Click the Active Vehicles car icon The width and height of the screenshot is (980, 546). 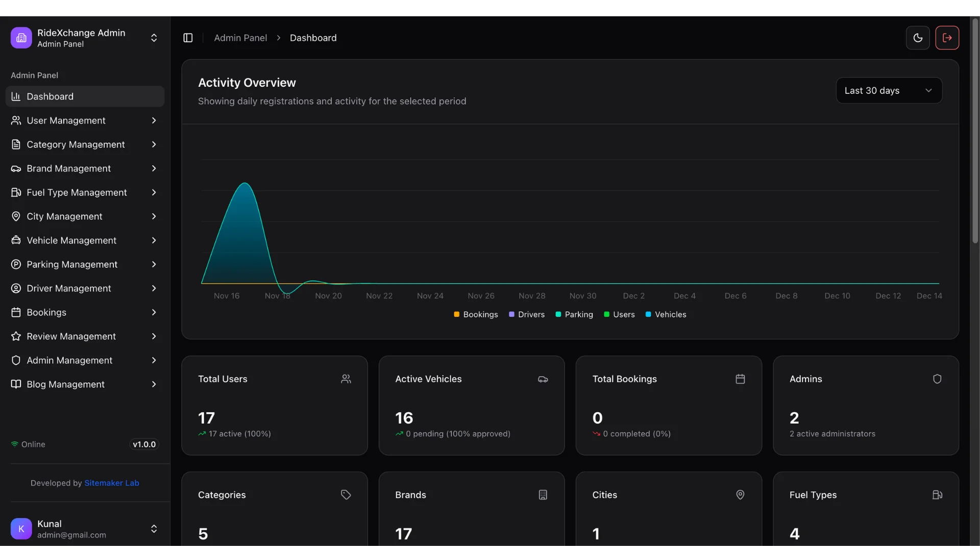[x=543, y=379]
